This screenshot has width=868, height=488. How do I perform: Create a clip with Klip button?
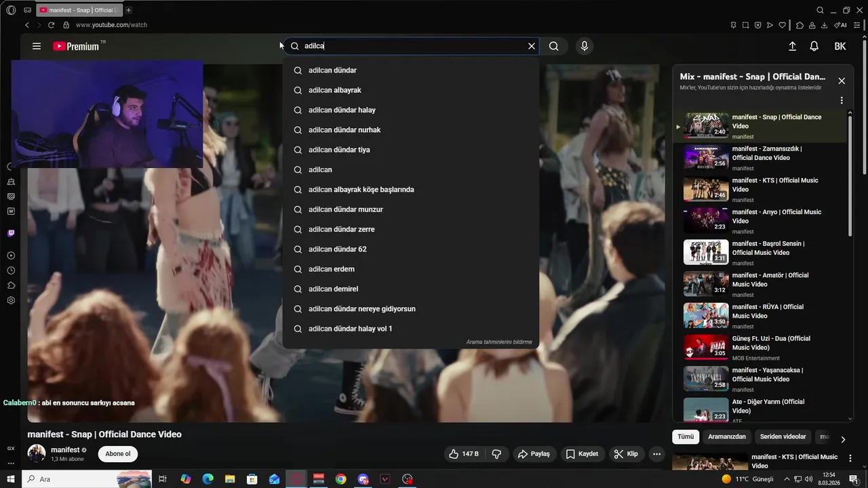[x=626, y=454]
